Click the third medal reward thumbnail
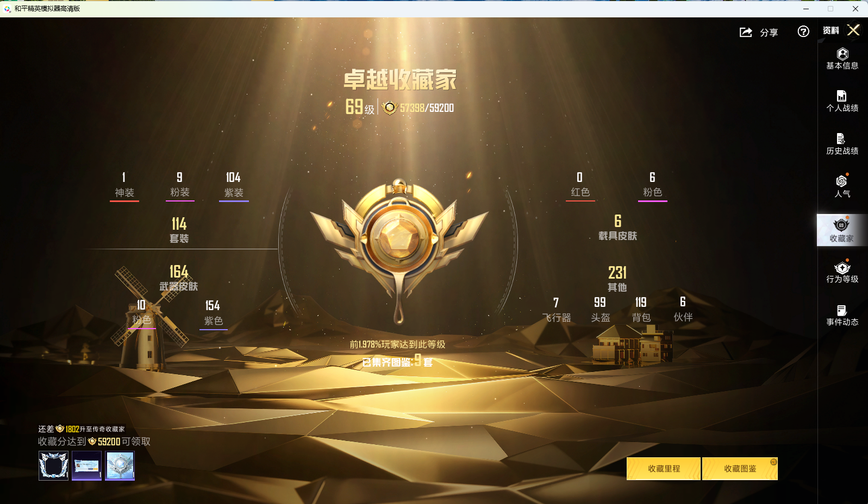 coord(120,465)
